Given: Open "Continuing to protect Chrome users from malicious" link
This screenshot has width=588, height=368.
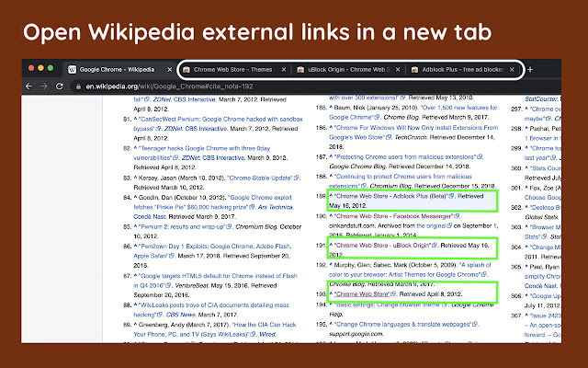Looking at the screenshot, I should pyautogui.click(x=401, y=181).
